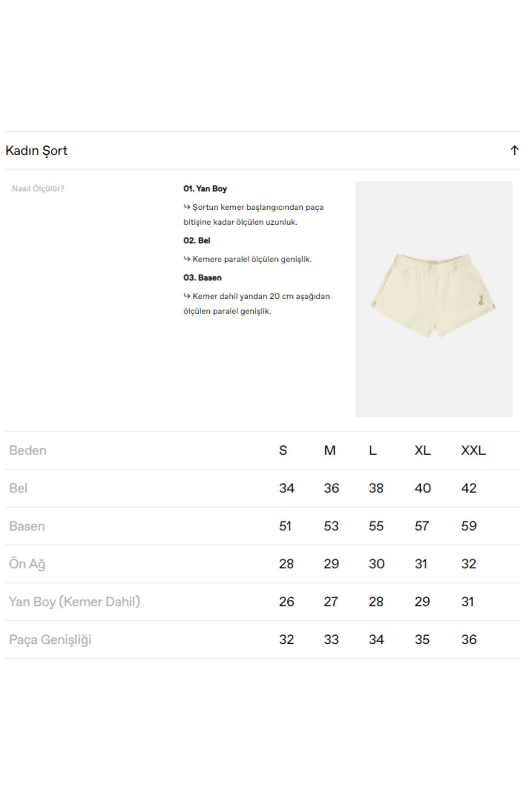Click the arrow icon before Şortun kemer text
This screenshot has width=532, height=798.
pos(187,207)
